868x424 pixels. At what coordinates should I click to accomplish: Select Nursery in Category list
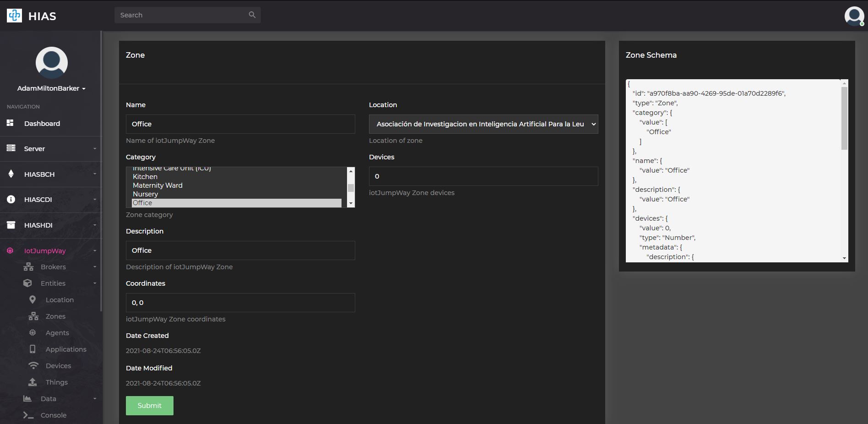(237, 194)
